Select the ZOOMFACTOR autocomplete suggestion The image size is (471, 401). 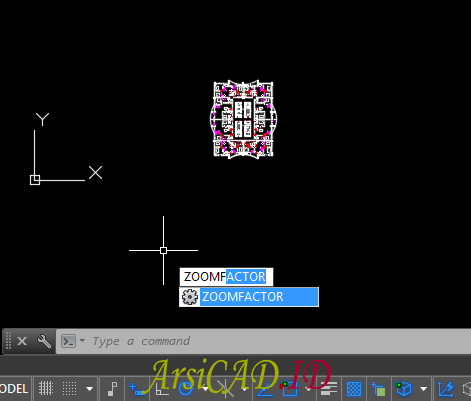pyautogui.click(x=249, y=297)
